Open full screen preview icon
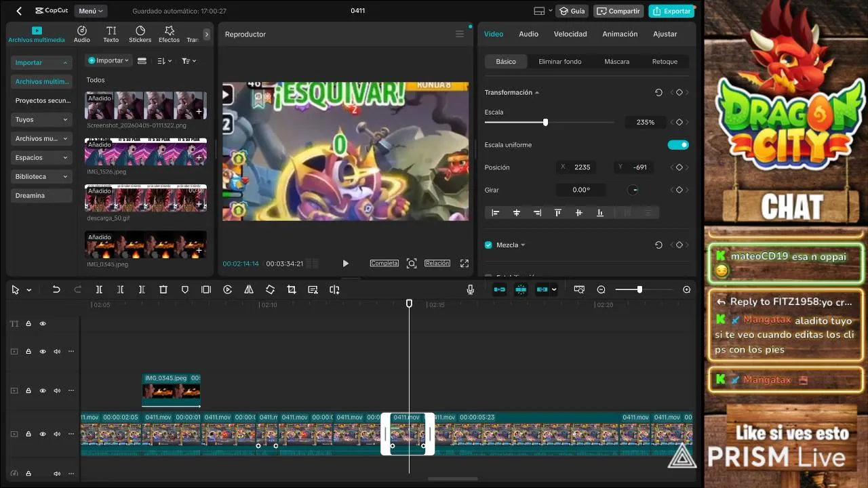Screen dimensions: 868x488 (x=465, y=263)
